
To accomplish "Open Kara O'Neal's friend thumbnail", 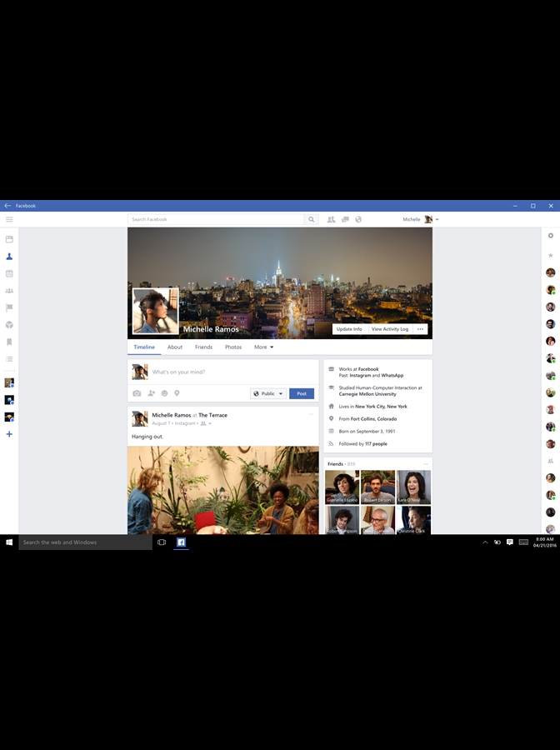I will [413, 487].
